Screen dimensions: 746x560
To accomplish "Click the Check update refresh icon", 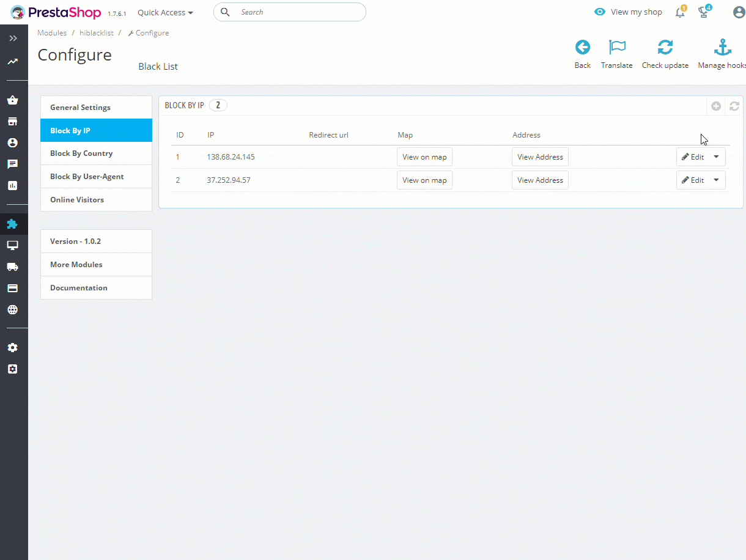I will (x=665, y=47).
